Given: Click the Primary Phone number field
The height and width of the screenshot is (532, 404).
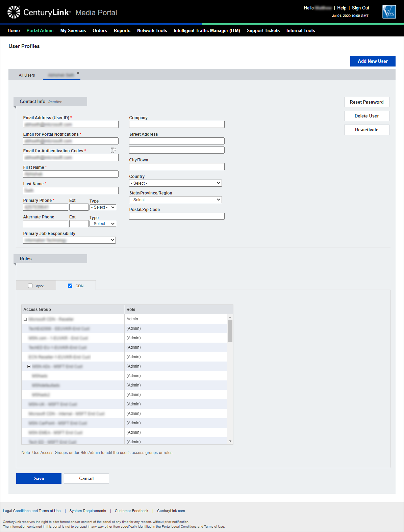Looking at the screenshot, I should (46, 207).
